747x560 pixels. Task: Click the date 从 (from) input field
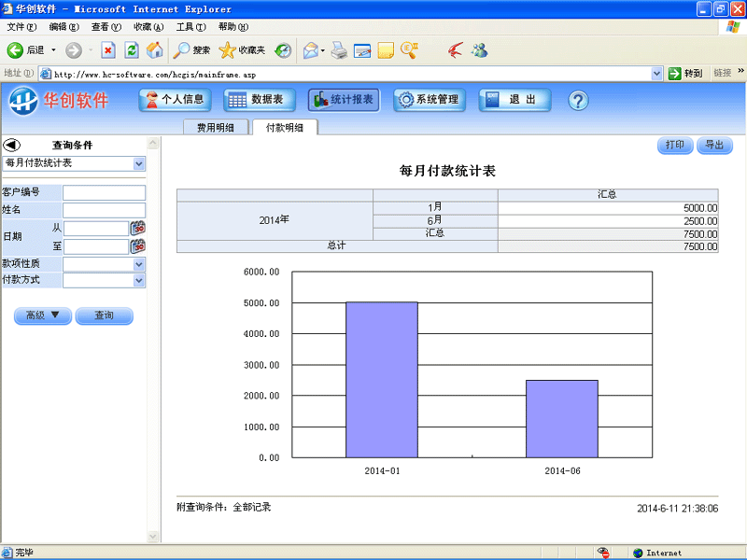[96, 229]
